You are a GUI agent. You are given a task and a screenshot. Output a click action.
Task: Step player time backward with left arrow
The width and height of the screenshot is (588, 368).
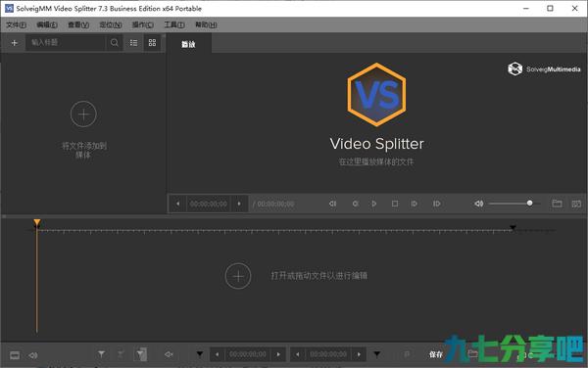pyautogui.click(x=178, y=204)
